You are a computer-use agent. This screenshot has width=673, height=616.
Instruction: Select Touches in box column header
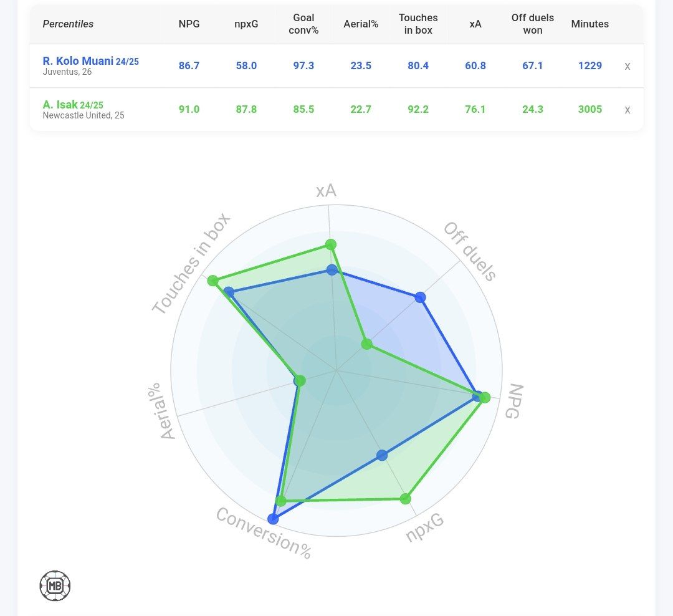(x=418, y=24)
